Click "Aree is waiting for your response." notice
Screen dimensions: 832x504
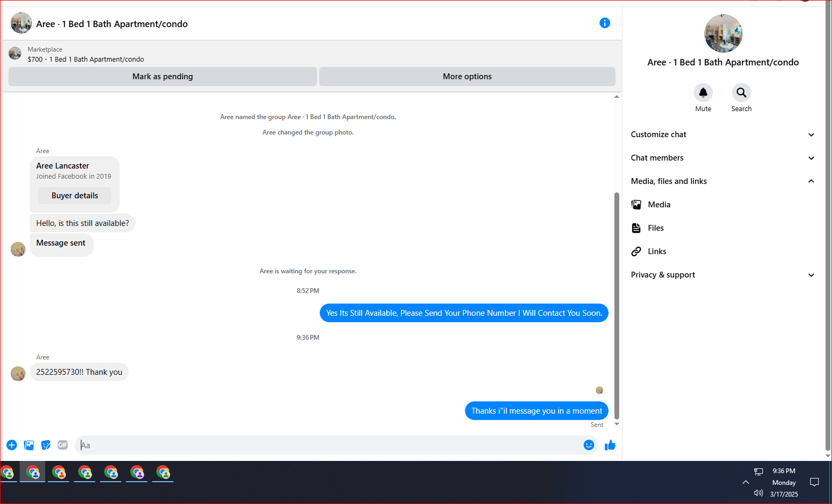308,271
